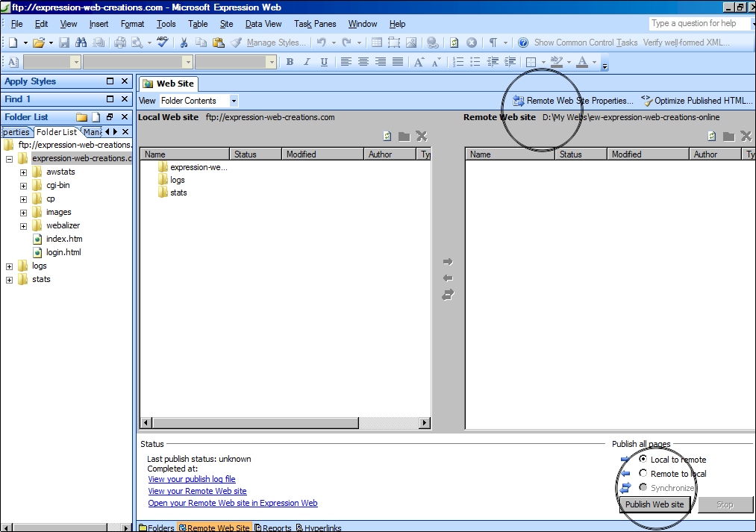
Task: Select the Remote to local radio button
Action: tap(643, 473)
